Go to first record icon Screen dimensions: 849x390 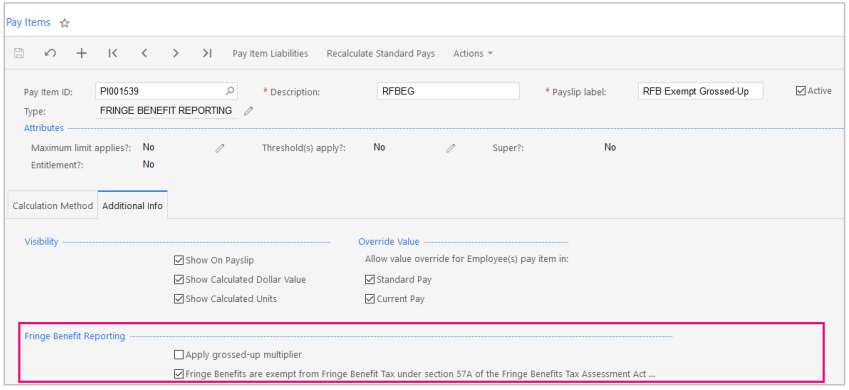coord(113,53)
